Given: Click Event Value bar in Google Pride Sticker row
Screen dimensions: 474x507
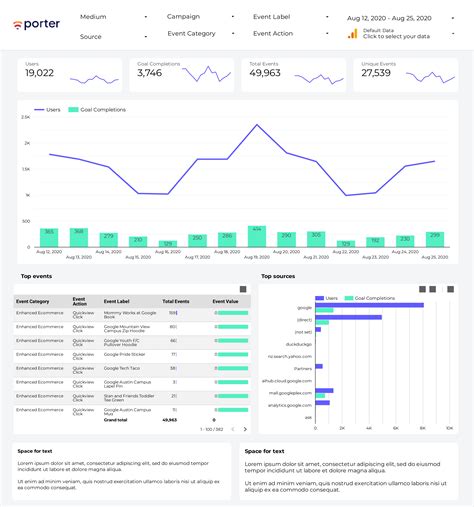Looking at the screenshot, I should tap(233, 354).
